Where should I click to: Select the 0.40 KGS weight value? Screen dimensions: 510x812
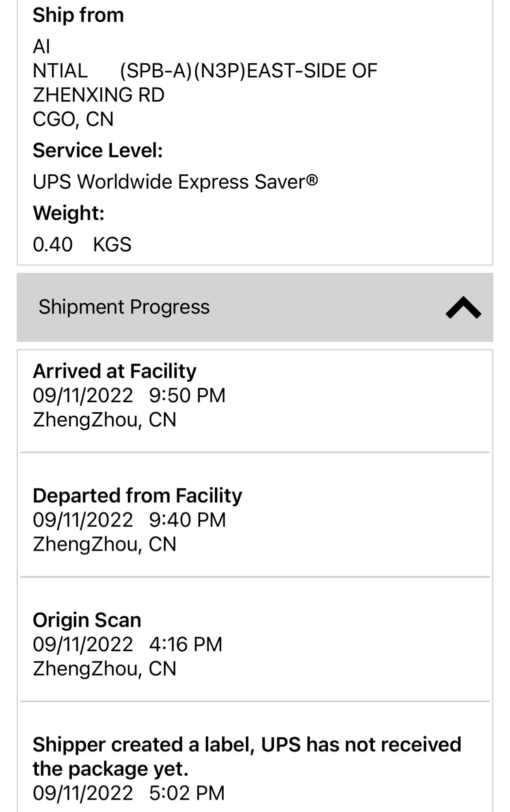(x=82, y=244)
